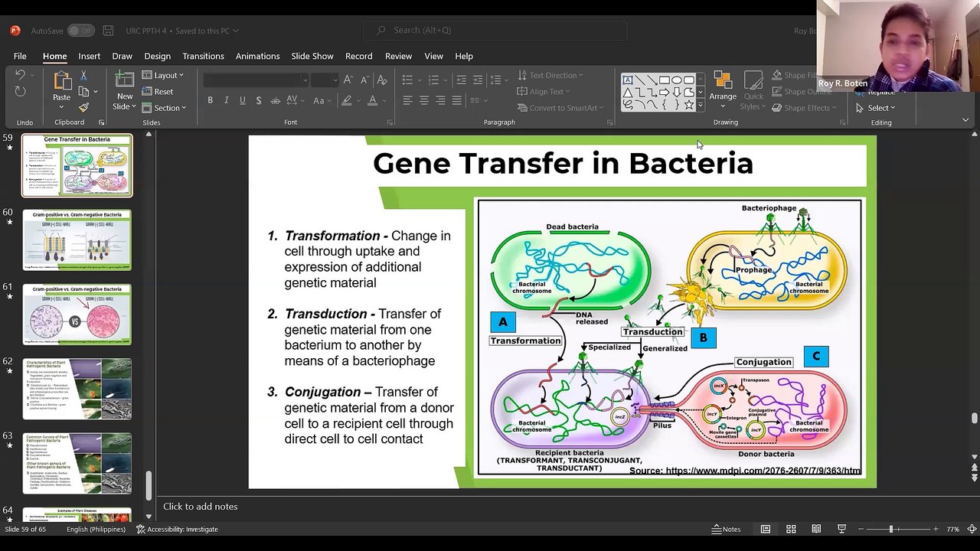The image size is (980, 551).
Task: Start Slide Show from status bar icon
Action: pyautogui.click(x=841, y=529)
